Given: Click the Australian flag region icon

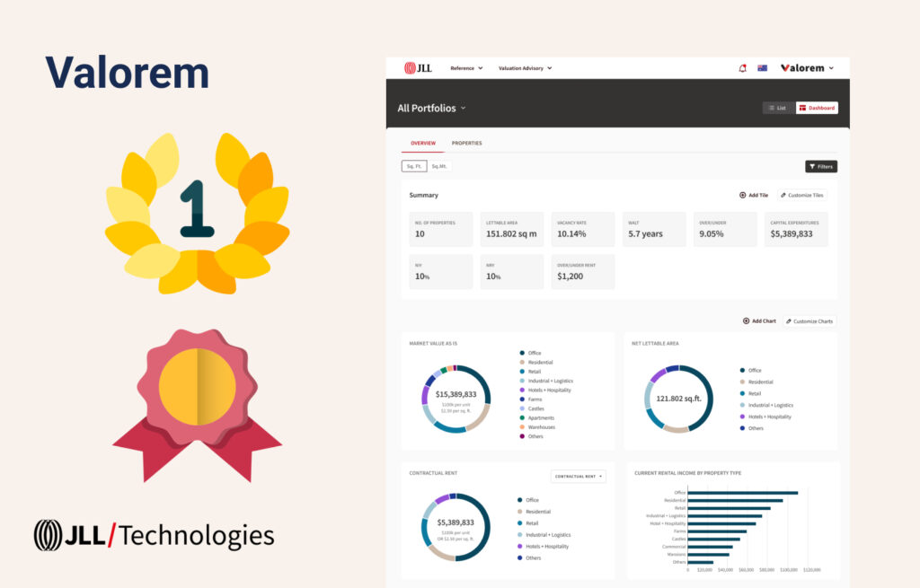Looking at the screenshot, I should point(762,68).
